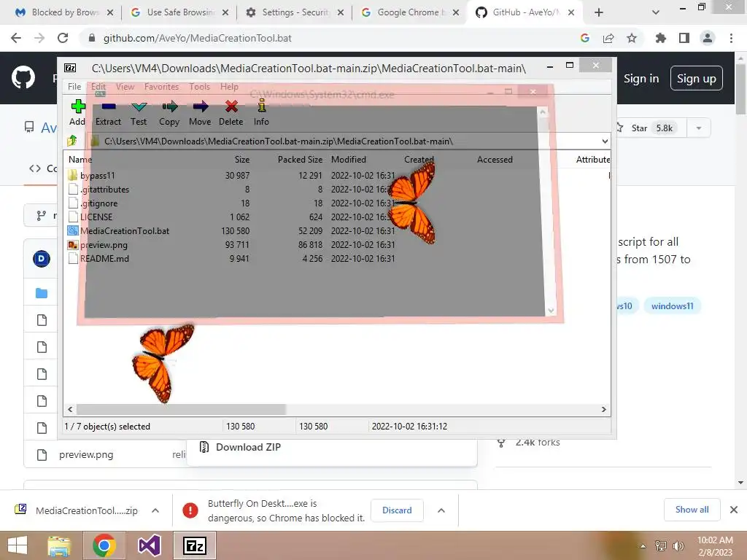
Task: Open the Help menu in 7-Zip
Action: click(x=229, y=87)
